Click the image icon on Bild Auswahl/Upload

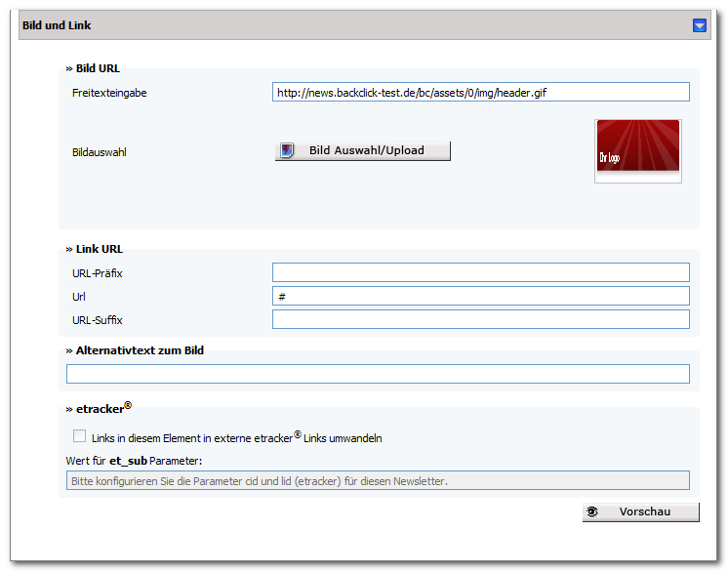[287, 150]
